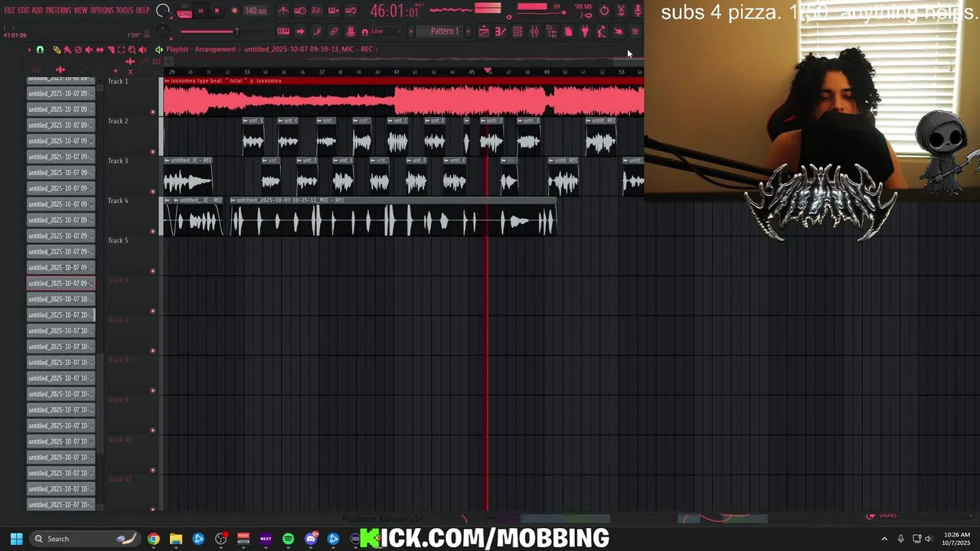Select the playlist slip tool
Viewport: 980px width, 551px height.
click(100, 50)
